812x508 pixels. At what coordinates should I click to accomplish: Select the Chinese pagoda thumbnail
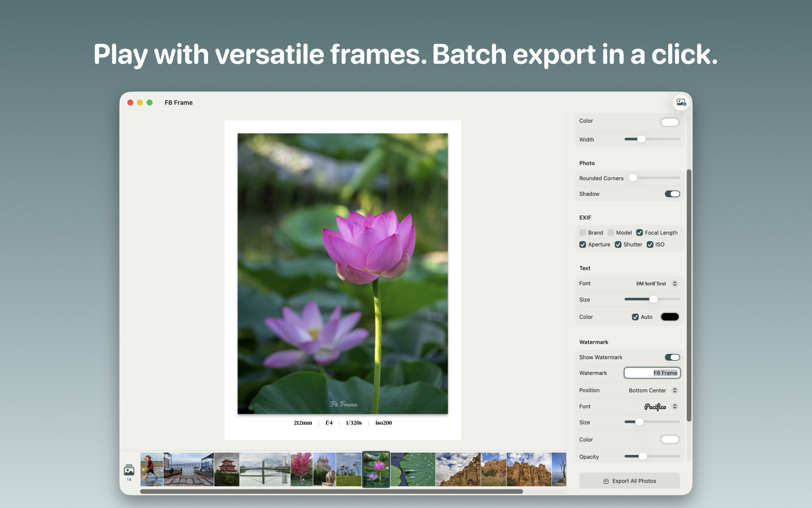tap(227, 469)
